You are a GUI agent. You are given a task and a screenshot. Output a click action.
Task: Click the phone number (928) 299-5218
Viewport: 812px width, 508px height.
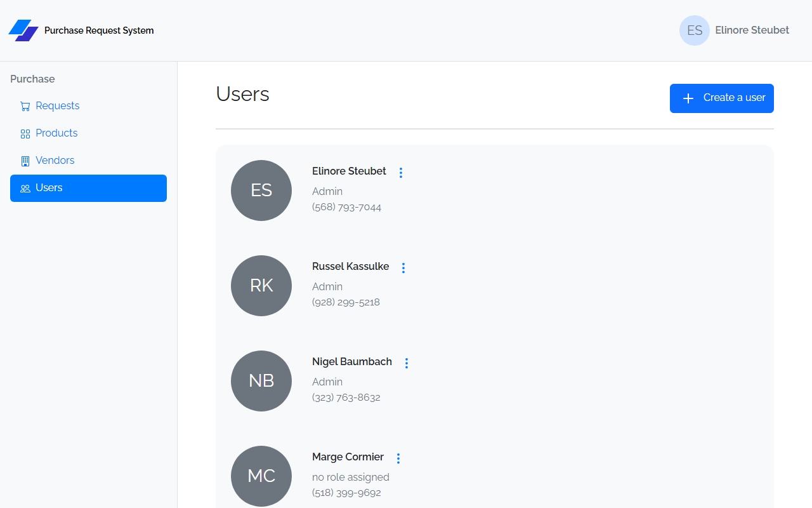point(346,302)
